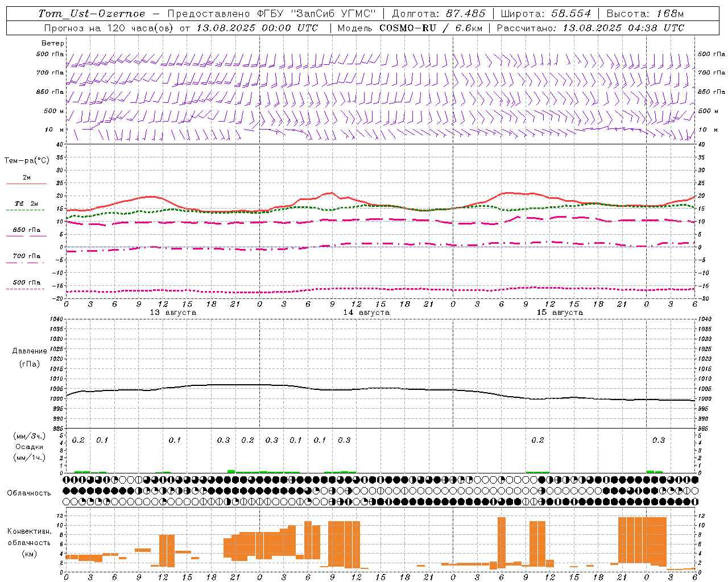This screenshot has width=728, height=582.
Task: Select the "(мм/1ч.)" precipitation unit label
Action: pyautogui.click(x=30, y=458)
